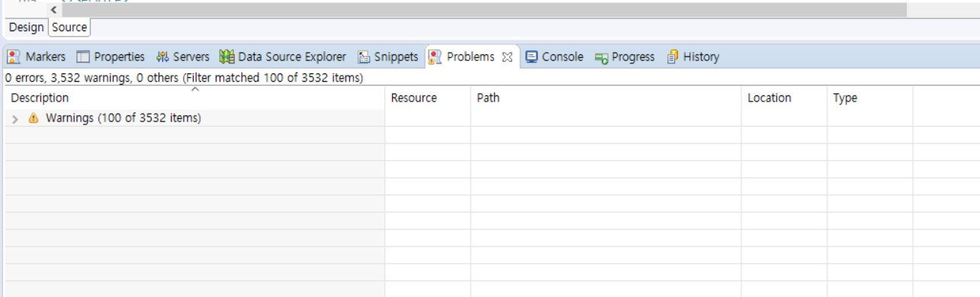Screen dimensions: 980x297
Task: Switch to the Design tab
Action: [27, 27]
